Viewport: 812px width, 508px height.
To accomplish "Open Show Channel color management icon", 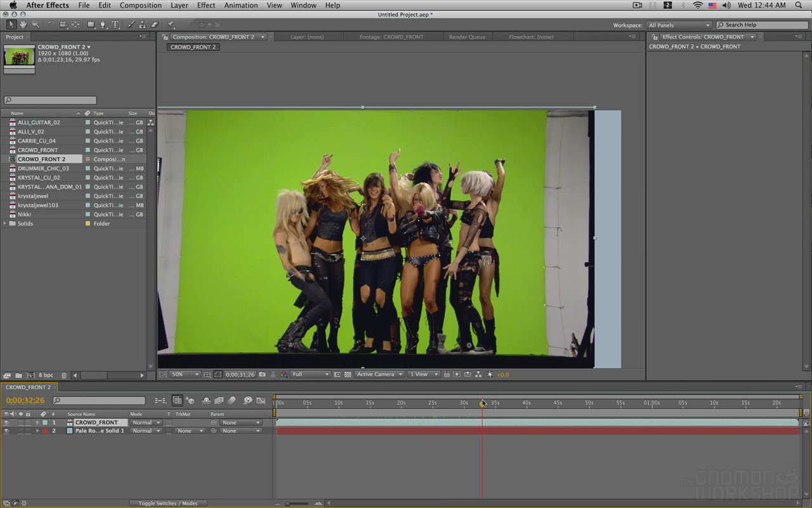I will (284, 375).
